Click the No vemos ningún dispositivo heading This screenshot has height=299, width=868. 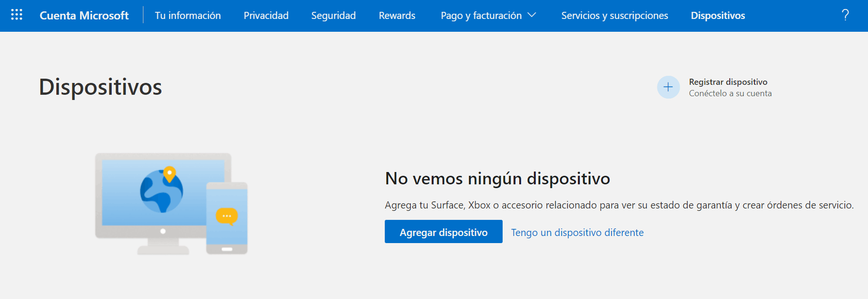(497, 179)
